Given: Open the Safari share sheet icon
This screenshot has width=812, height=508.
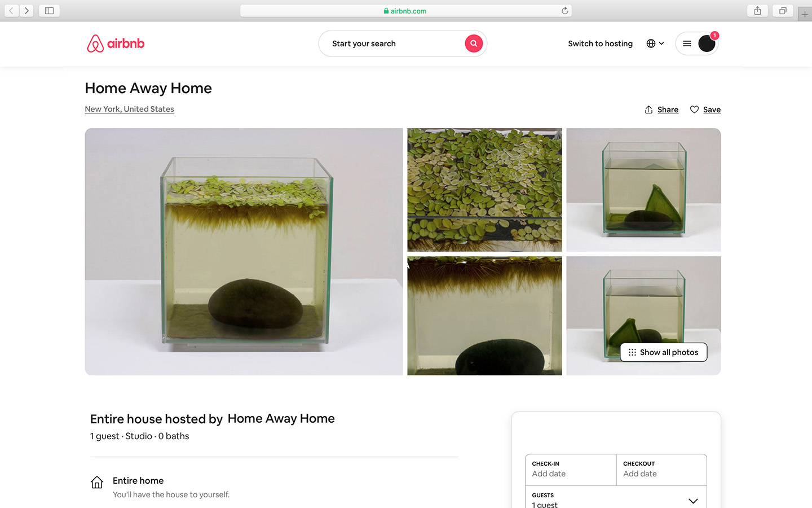Looking at the screenshot, I should click(757, 11).
